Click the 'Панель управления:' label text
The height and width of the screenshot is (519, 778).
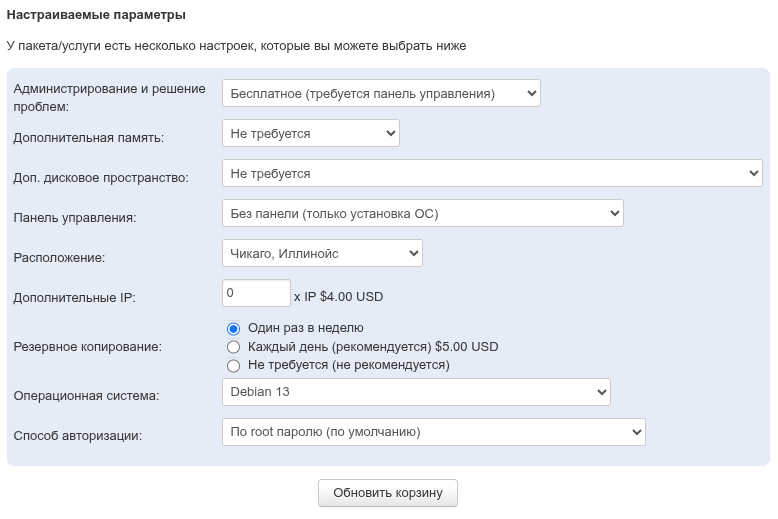click(x=74, y=218)
